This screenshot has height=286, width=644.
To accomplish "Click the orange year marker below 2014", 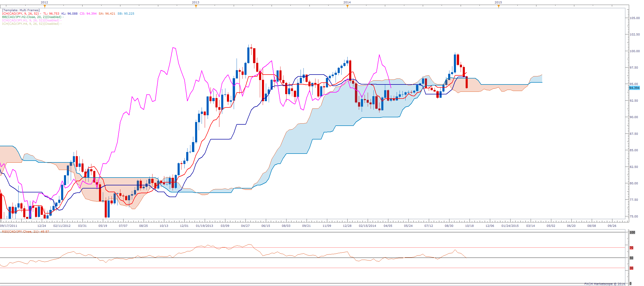I will pos(347,6).
